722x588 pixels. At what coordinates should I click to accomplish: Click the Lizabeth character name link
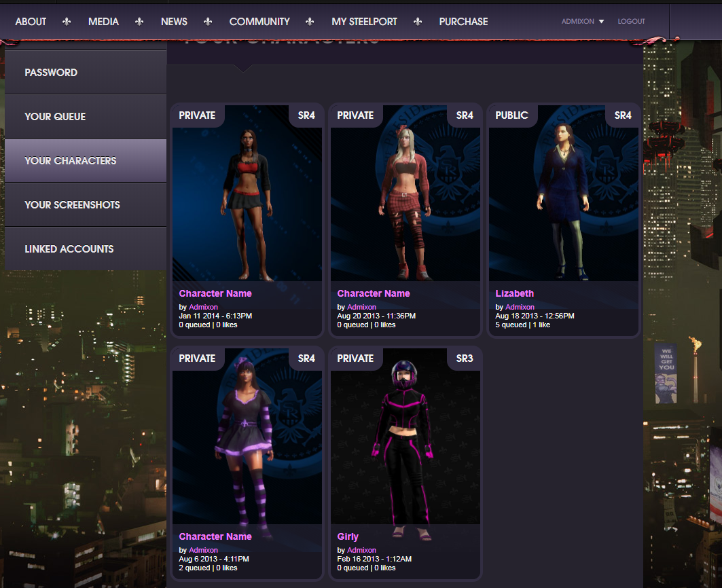click(x=514, y=293)
